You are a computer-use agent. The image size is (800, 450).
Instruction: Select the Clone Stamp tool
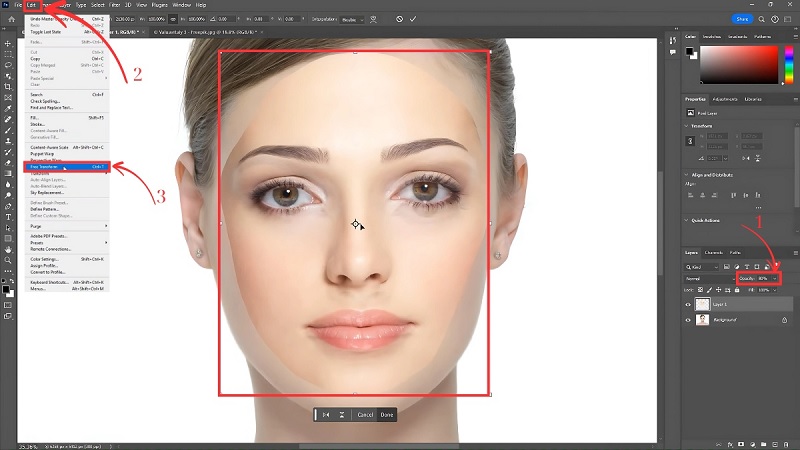click(8, 141)
